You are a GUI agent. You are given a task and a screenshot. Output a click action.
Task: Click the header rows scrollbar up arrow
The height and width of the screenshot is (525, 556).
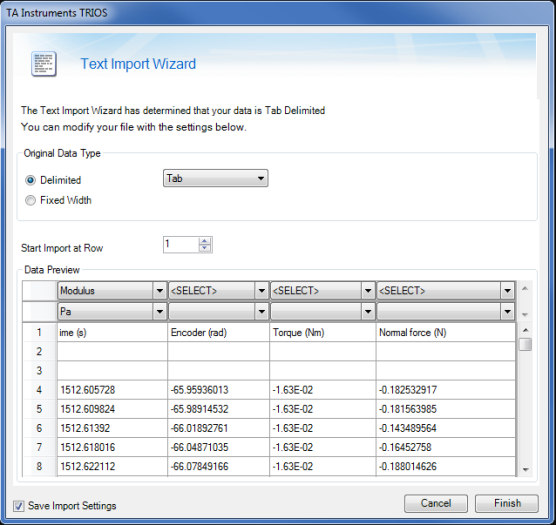(525, 289)
